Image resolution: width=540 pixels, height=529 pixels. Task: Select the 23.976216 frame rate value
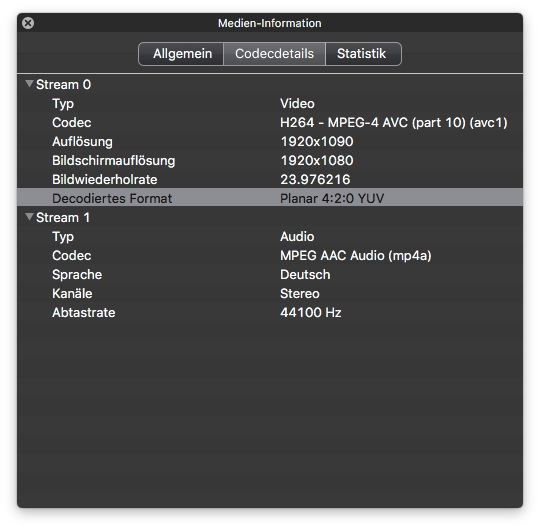(315, 179)
